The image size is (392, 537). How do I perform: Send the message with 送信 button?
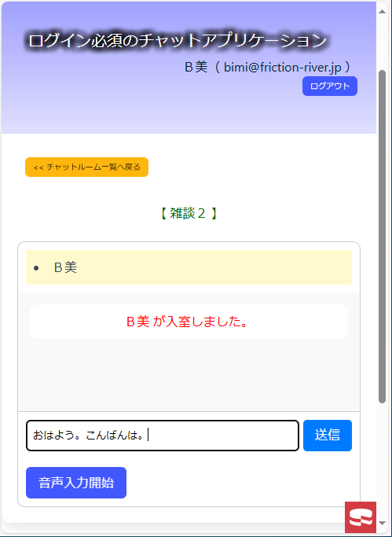pyautogui.click(x=328, y=436)
